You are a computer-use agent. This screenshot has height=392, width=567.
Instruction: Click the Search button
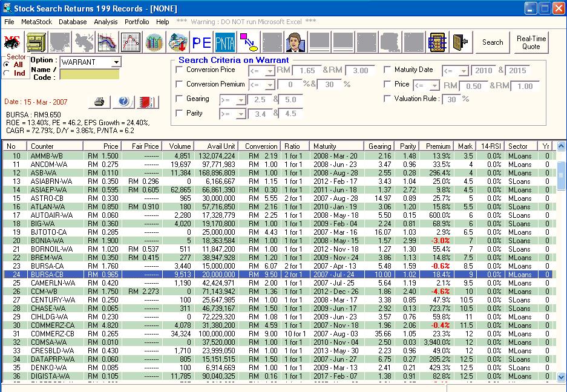click(x=493, y=43)
